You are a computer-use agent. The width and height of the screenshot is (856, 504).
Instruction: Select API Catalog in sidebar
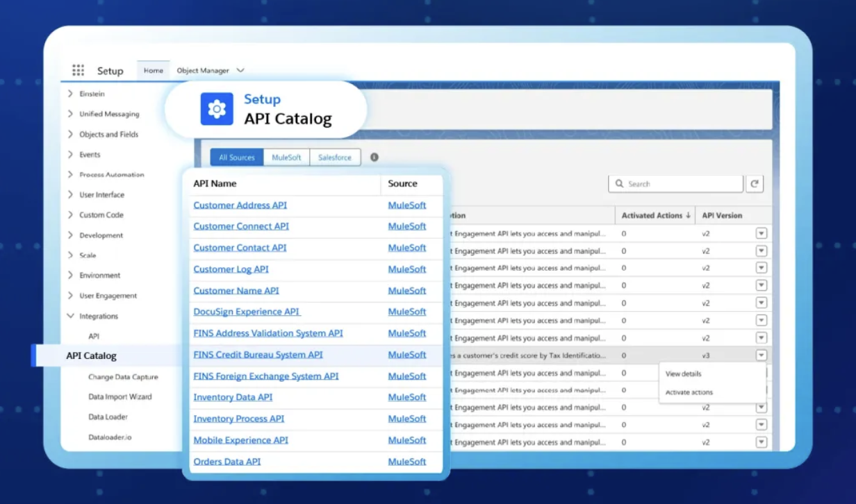pos(91,355)
